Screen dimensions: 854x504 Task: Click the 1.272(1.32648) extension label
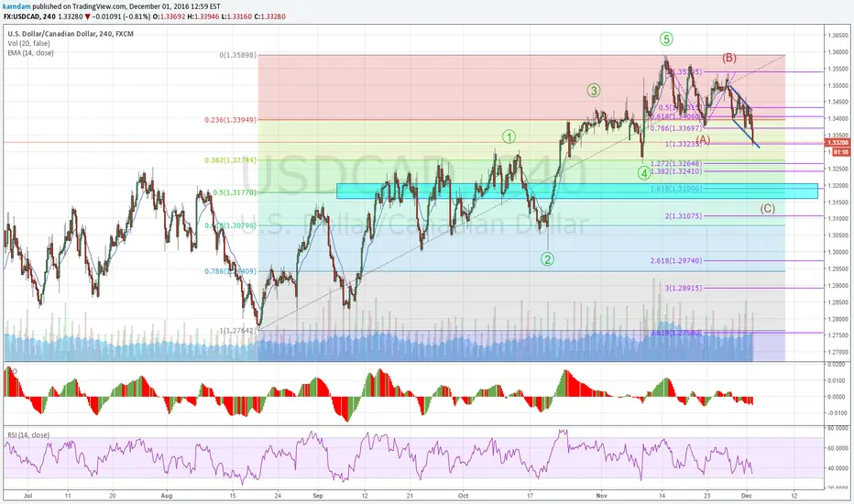coord(676,163)
